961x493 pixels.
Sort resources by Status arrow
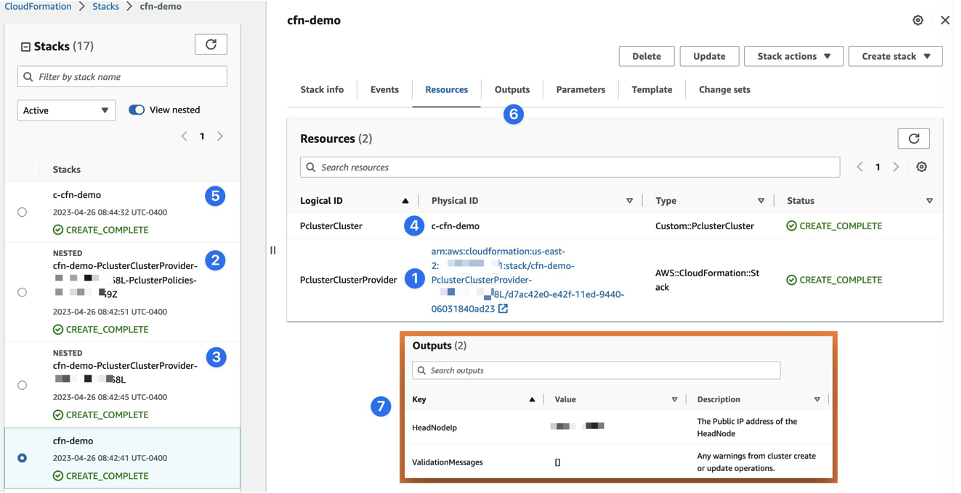point(929,201)
